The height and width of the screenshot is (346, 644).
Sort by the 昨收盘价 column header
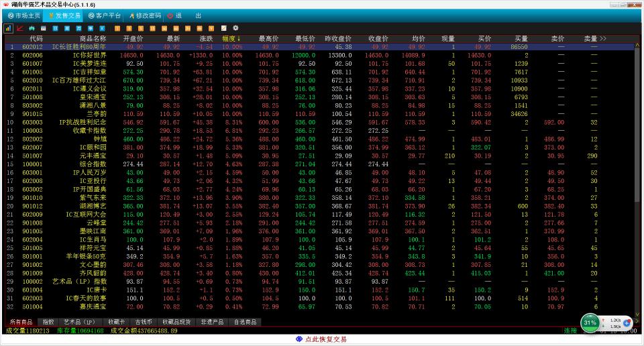click(x=338, y=39)
